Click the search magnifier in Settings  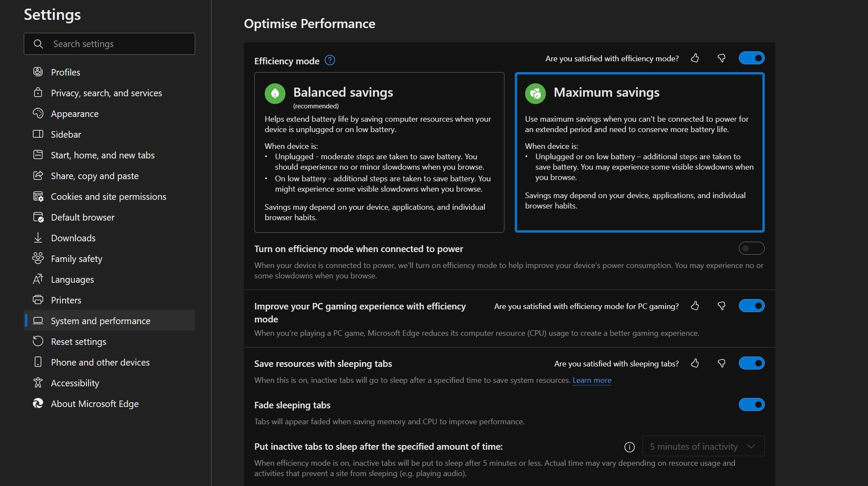coord(38,44)
